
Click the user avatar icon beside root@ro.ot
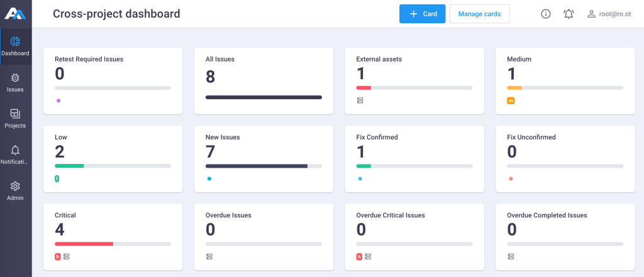tap(591, 14)
